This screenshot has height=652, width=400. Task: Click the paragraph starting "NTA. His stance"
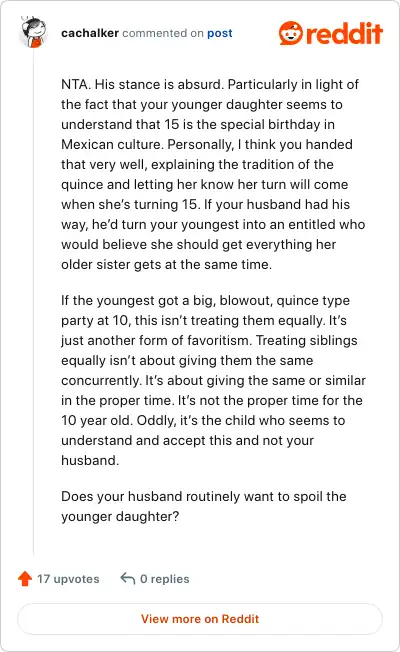tap(213, 174)
